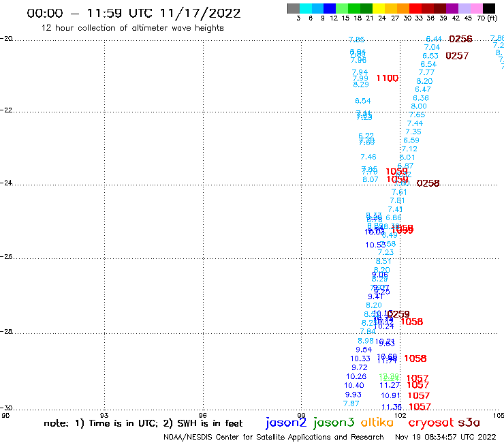Screen dimensions: 504x443
Task: Click the time marker '0257'
Action: click(x=457, y=56)
